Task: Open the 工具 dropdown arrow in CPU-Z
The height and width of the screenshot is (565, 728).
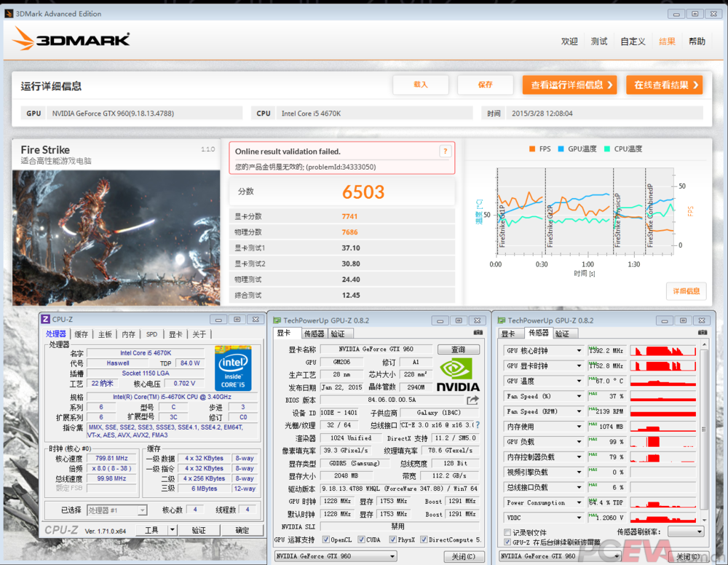Action: pos(173,530)
